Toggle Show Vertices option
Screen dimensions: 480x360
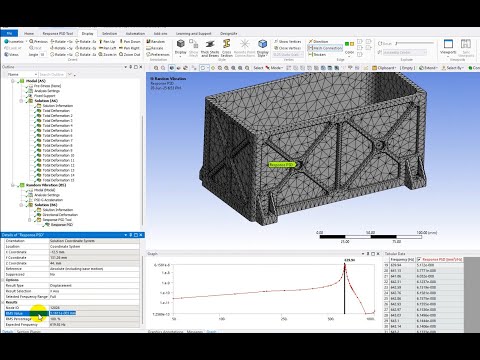(x=288, y=41)
